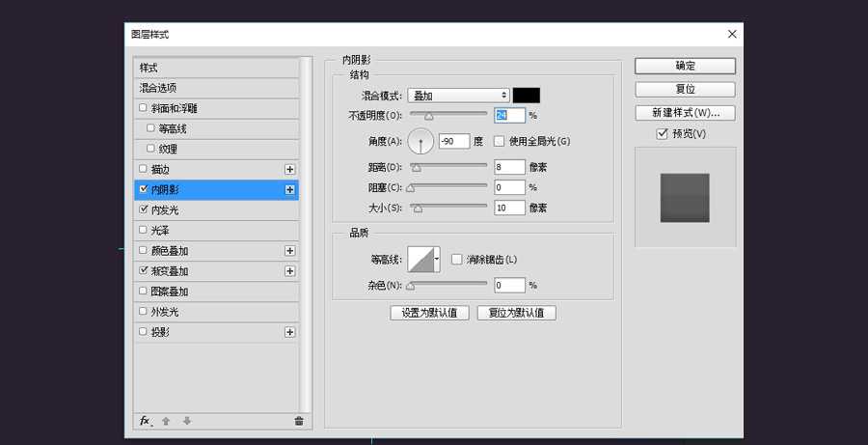This screenshot has height=445, width=868.
Task: Select 混合选项 in the style list
Action: click(x=157, y=88)
